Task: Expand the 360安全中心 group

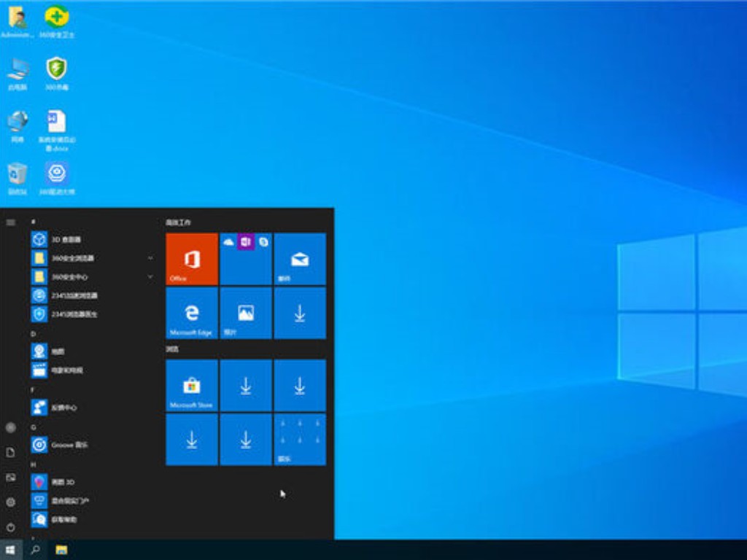Action: tap(150, 277)
